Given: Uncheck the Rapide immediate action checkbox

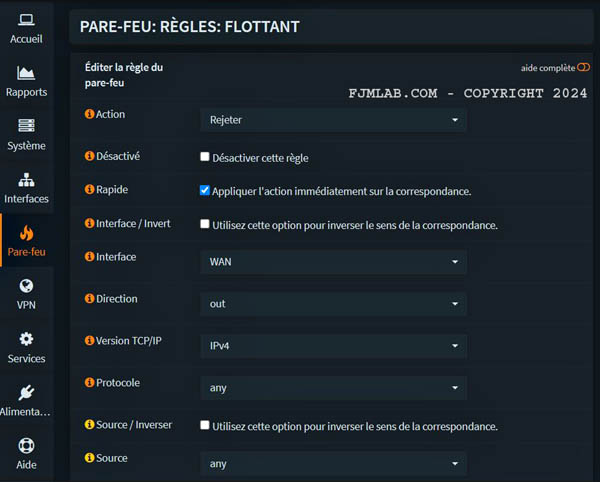Looking at the screenshot, I should (205, 190).
